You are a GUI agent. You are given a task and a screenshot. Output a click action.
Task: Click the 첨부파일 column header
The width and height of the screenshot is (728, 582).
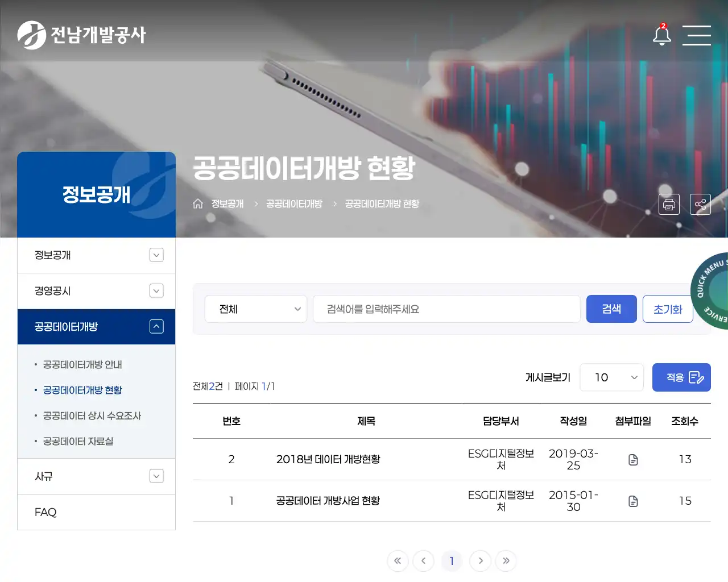point(633,421)
